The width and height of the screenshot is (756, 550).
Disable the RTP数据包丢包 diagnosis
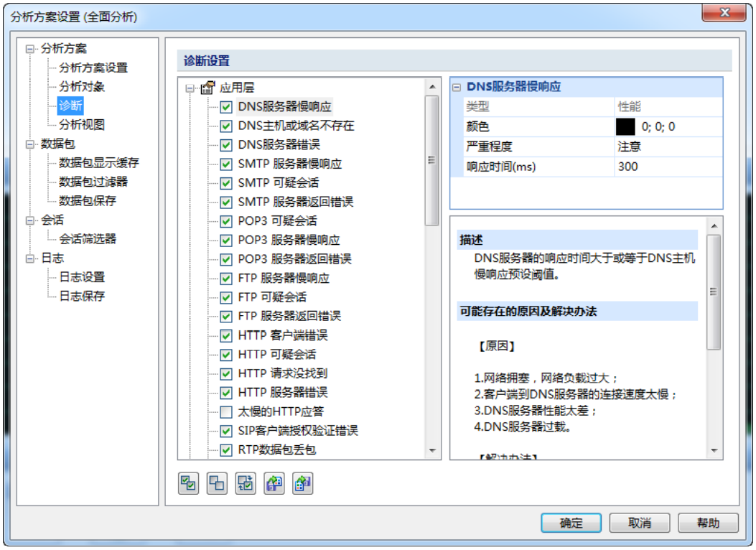tap(225, 451)
